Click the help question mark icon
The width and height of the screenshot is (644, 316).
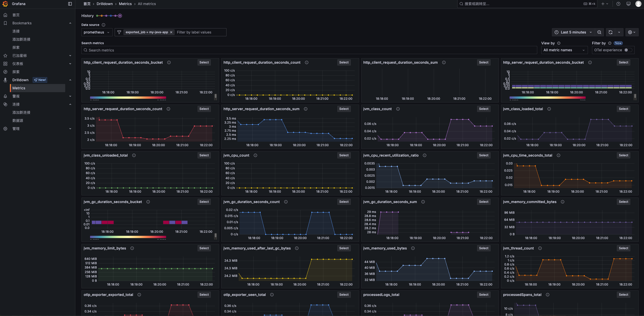(618, 4)
